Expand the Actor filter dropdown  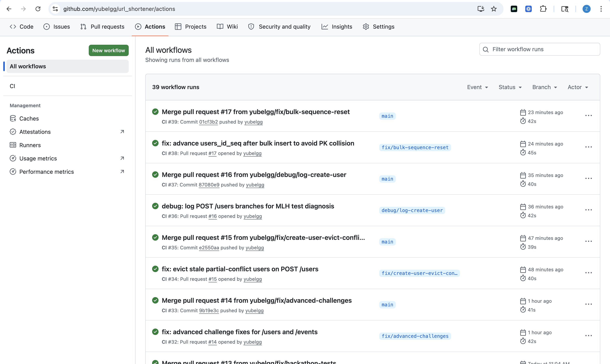pos(578,87)
